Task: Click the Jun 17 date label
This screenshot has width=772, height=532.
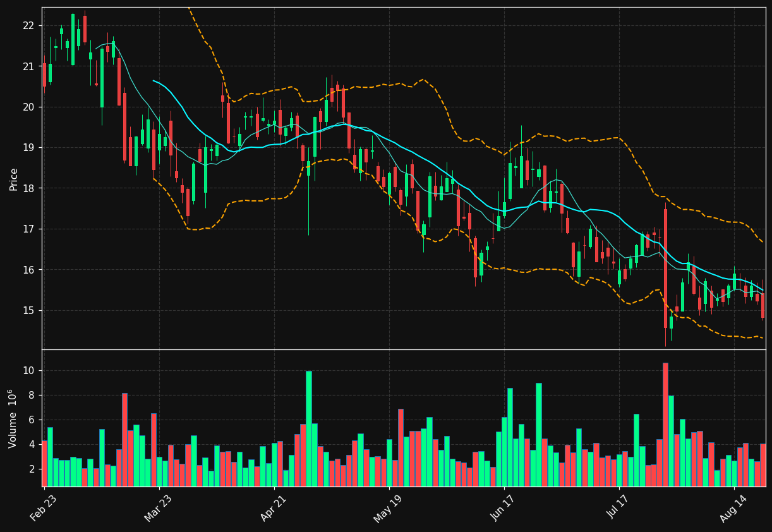Action: click(504, 507)
